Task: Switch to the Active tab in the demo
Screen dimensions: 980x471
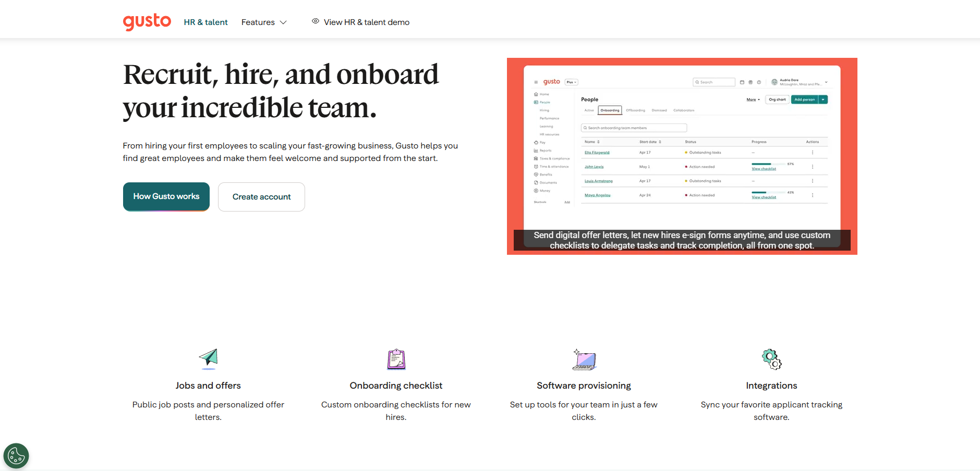Action: tap(589, 110)
